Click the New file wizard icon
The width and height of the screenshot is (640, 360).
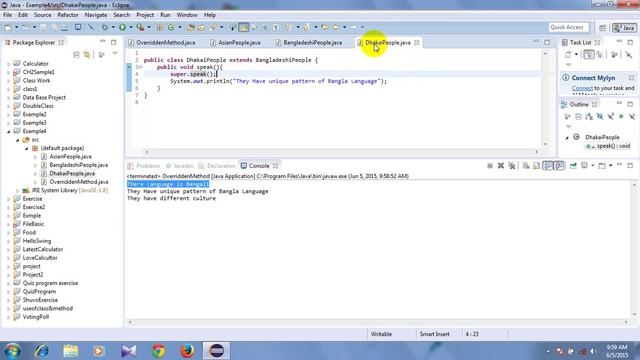click(x=8, y=27)
